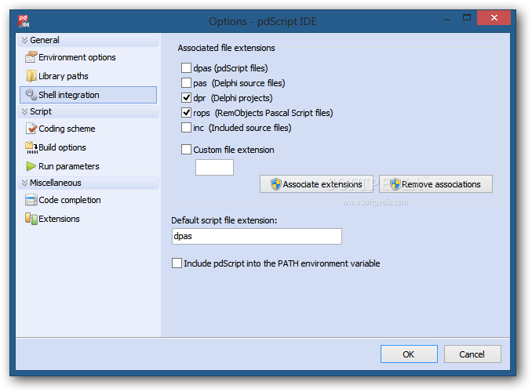The width and height of the screenshot is (532, 392).
Task: Uncheck rops RemObjects Pascal Script checkbox
Action: pyautogui.click(x=186, y=113)
